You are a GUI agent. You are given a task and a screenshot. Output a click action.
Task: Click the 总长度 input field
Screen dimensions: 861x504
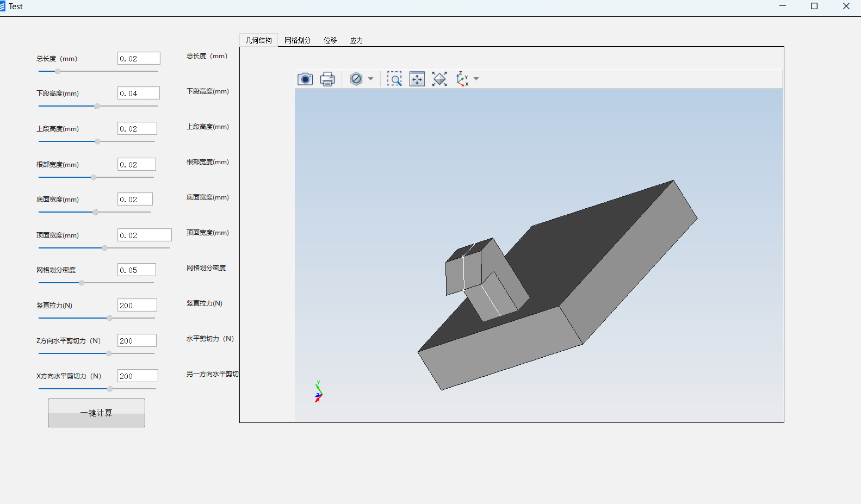click(139, 58)
